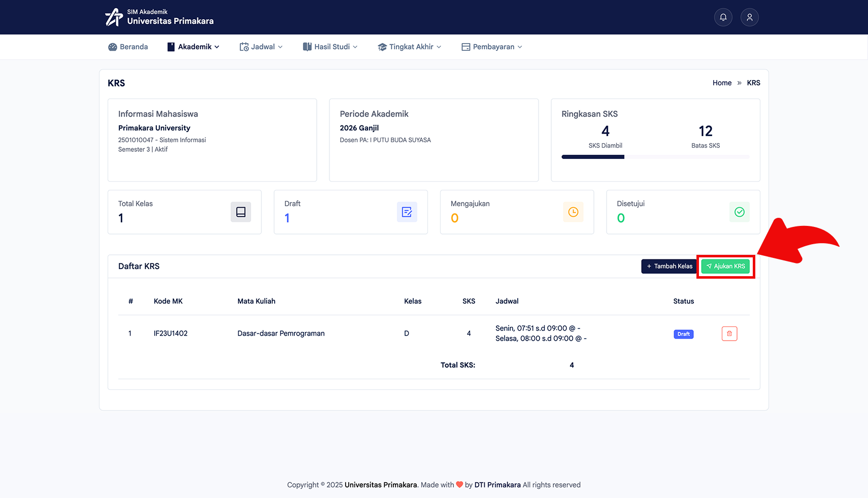Image resolution: width=868 pixels, height=498 pixels.
Task: Expand the Jadwal dropdown menu
Action: pyautogui.click(x=261, y=47)
